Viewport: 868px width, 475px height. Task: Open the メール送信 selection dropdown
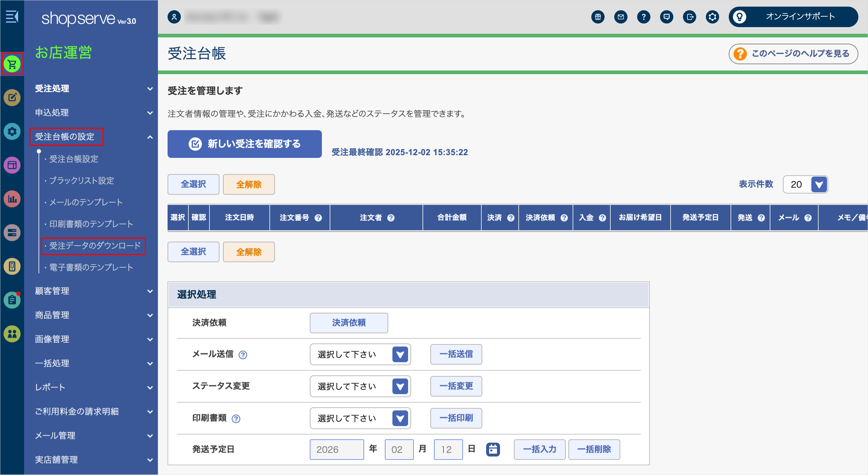coord(360,354)
